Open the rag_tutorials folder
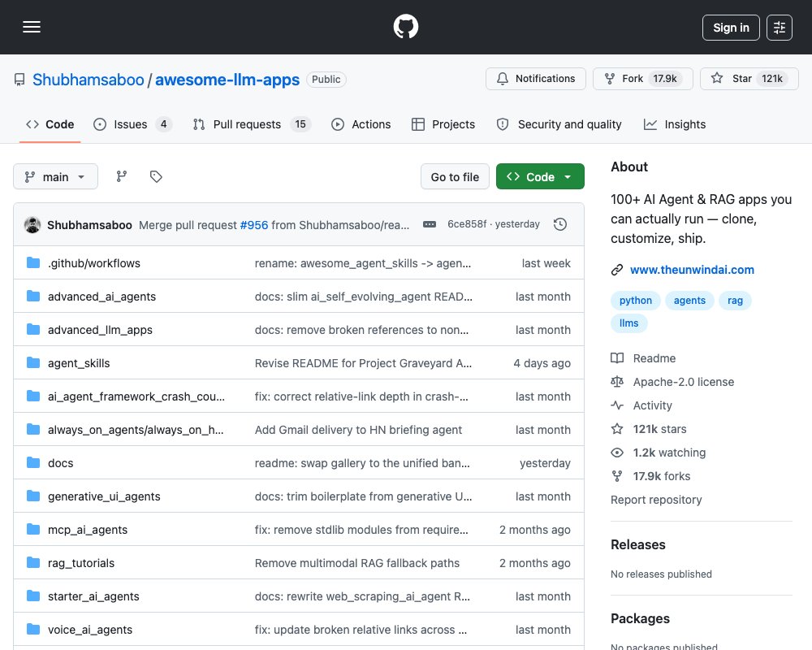Viewport: 812px width, 650px height. click(x=80, y=563)
